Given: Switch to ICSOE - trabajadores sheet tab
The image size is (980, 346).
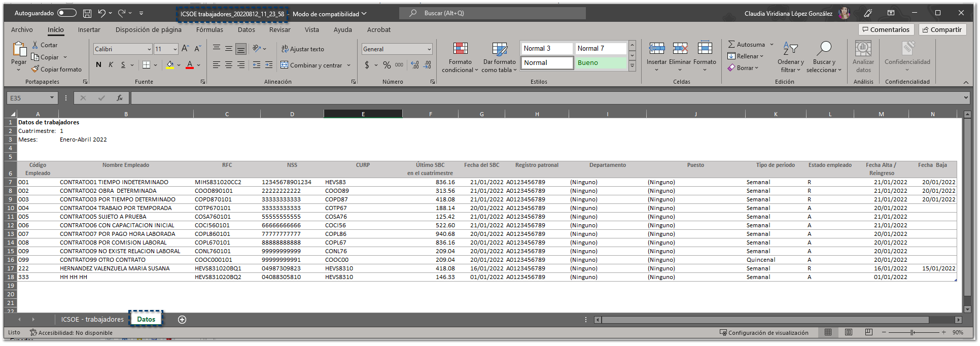Looking at the screenshot, I should pos(92,320).
